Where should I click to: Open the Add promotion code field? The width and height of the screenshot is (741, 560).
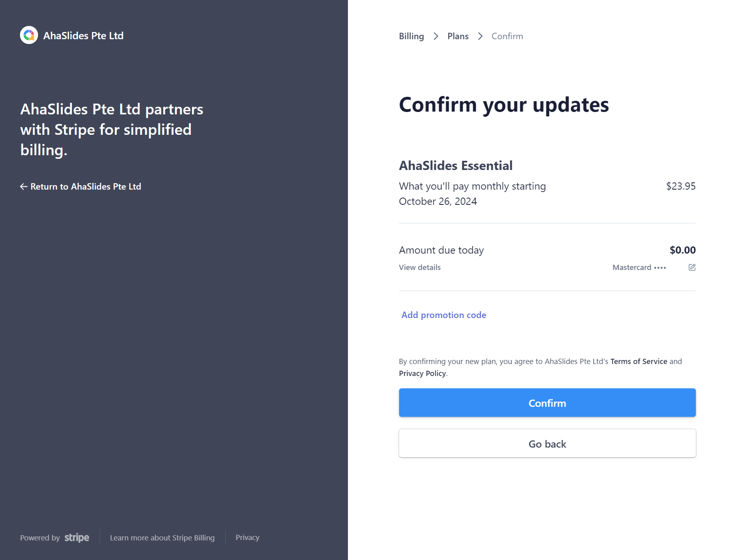tap(443, 315)
